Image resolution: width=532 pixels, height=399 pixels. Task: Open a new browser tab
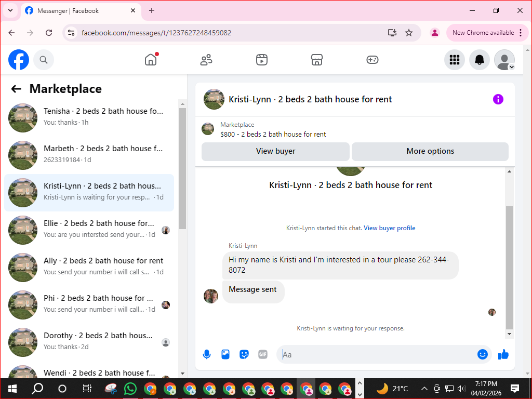tap(152, 10)
